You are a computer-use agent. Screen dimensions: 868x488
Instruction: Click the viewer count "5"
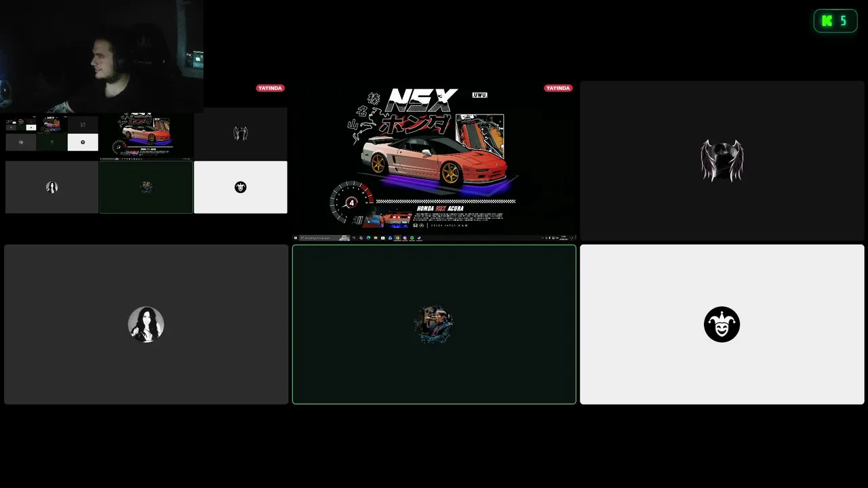pos(844,21)
